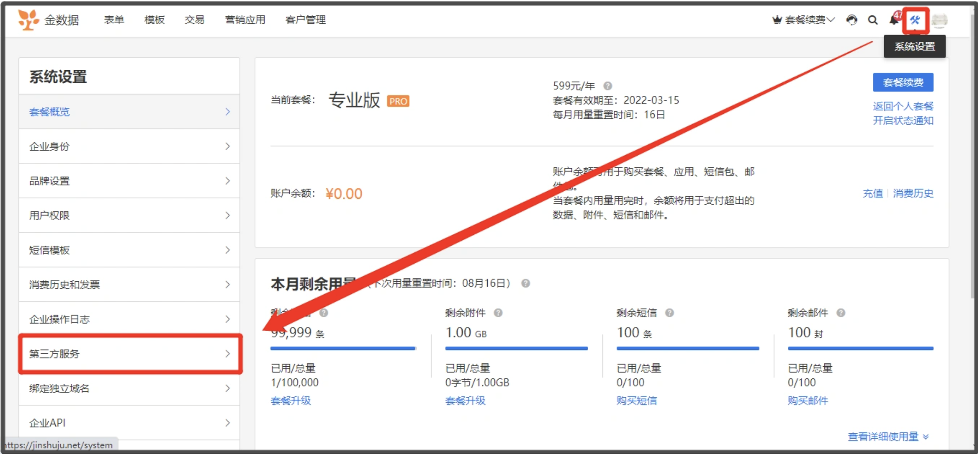Image resolution: width=980 pixels, height=458 pixels.
Task: Click 开启状态通知 link
Action: click(x=903, y=121)
